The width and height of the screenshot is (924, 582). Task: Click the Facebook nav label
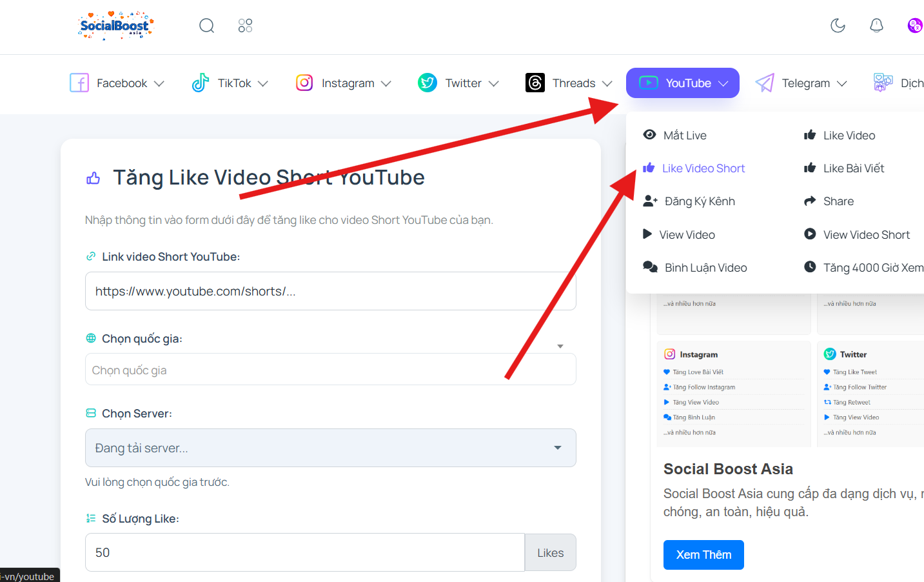pos(122,83)
